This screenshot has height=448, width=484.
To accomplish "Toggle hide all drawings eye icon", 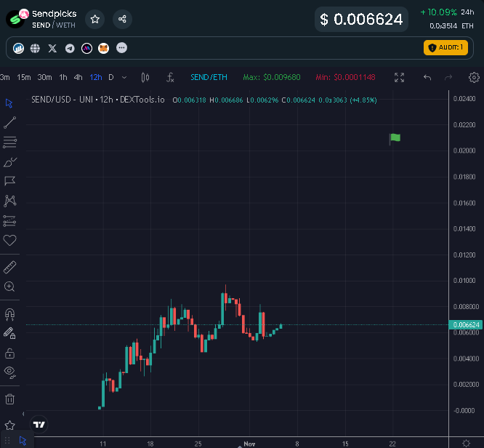I will pyautogui.click(x=9, y=372).
